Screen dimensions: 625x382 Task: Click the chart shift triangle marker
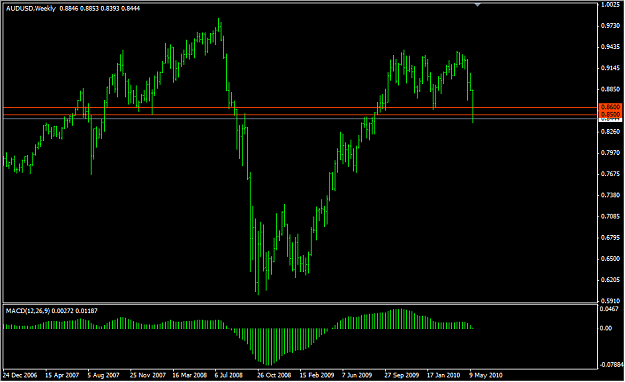tap(478, 5)
